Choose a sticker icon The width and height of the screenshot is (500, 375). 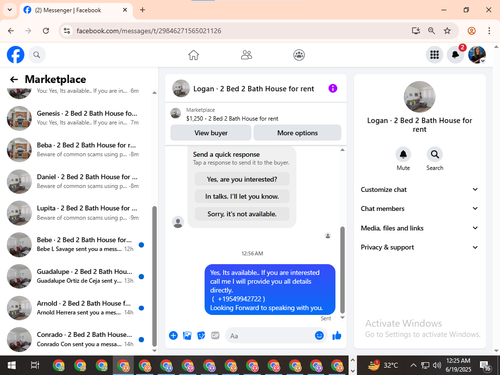point(201,335)
